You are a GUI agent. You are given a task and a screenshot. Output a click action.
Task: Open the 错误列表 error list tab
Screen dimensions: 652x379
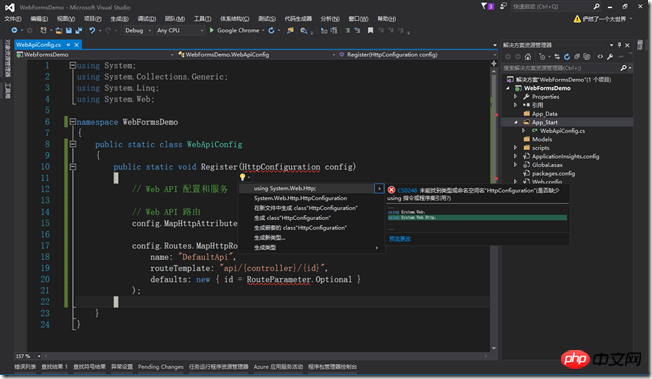[x=25, y=367]
